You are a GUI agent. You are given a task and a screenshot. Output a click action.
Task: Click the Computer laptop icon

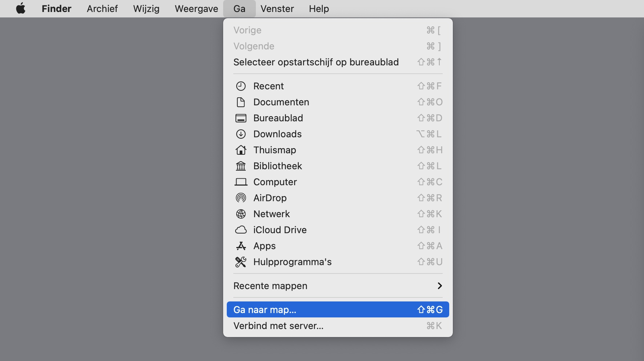(x=241, y=182)
